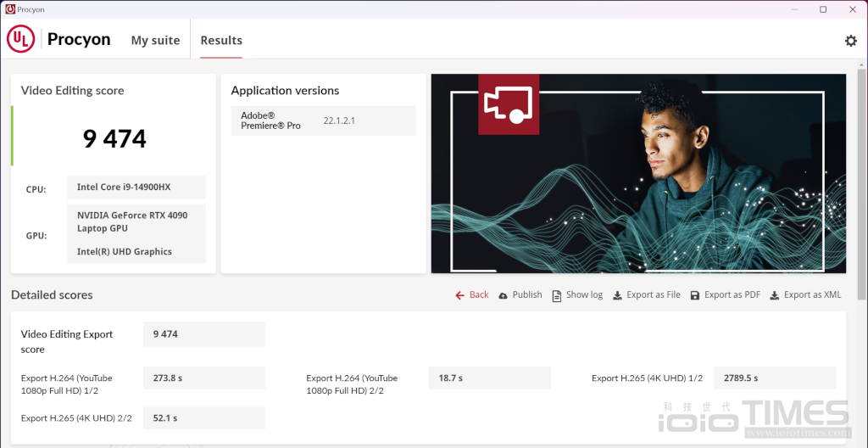Viewport: 868px width, 448px height.
Task: Click the red video editing benchmark badge
Action: point(509,104)
